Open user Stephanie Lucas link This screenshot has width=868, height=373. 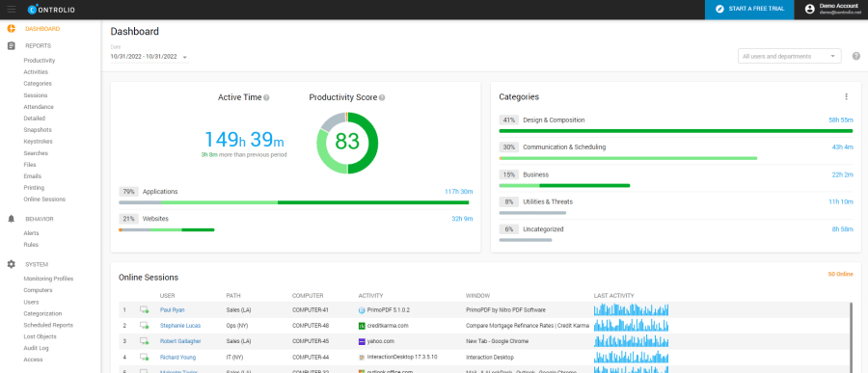coord(180,326)
